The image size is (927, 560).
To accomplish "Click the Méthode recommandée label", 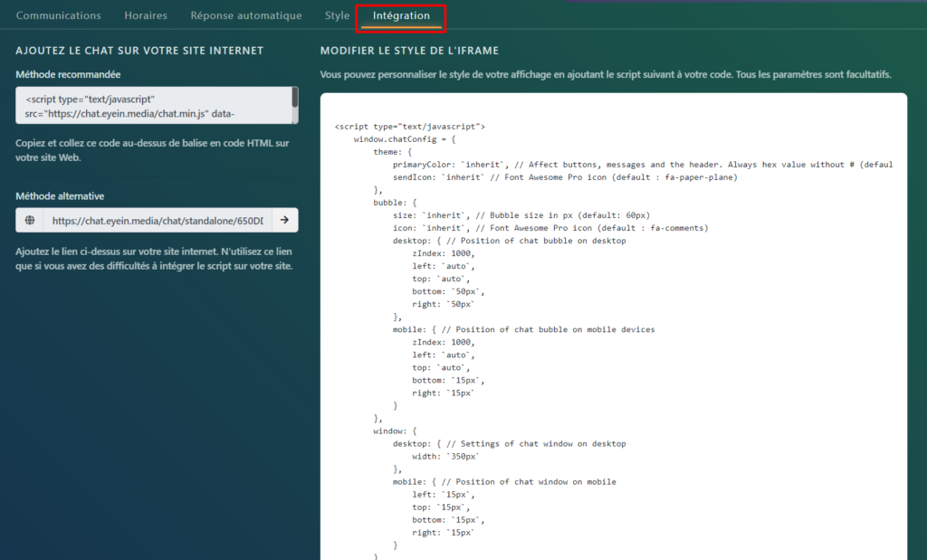I will click(68, 74).
